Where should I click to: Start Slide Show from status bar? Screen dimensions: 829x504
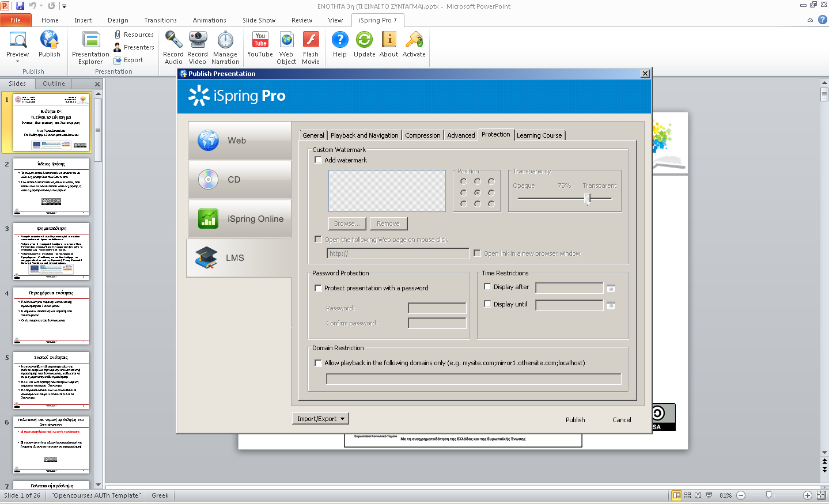click(709, 495)
